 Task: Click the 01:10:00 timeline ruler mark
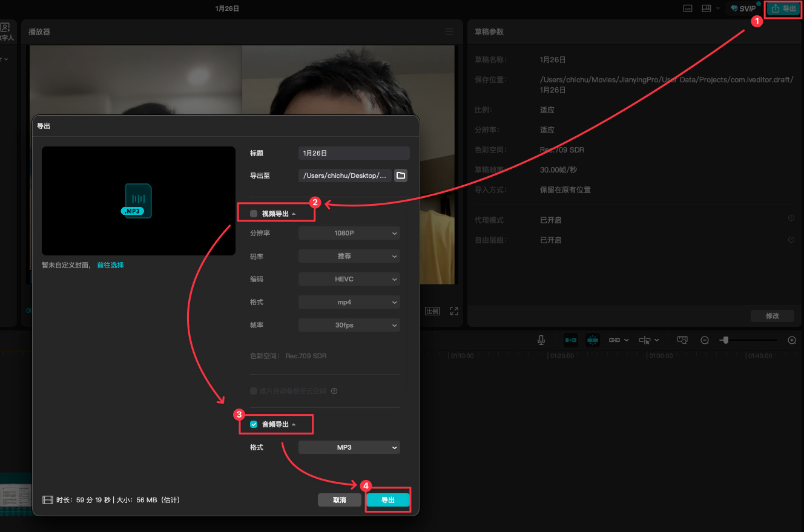pos(462,356)
